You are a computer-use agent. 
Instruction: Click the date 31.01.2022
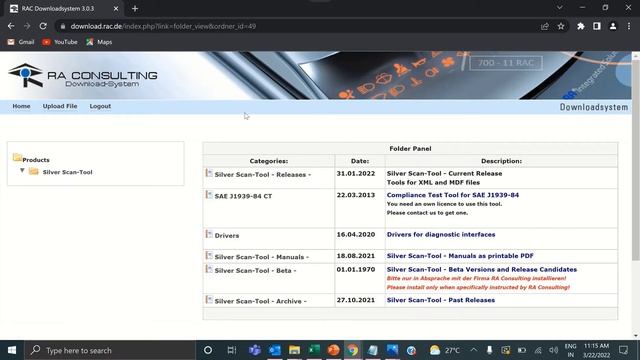tap(356, 173)
